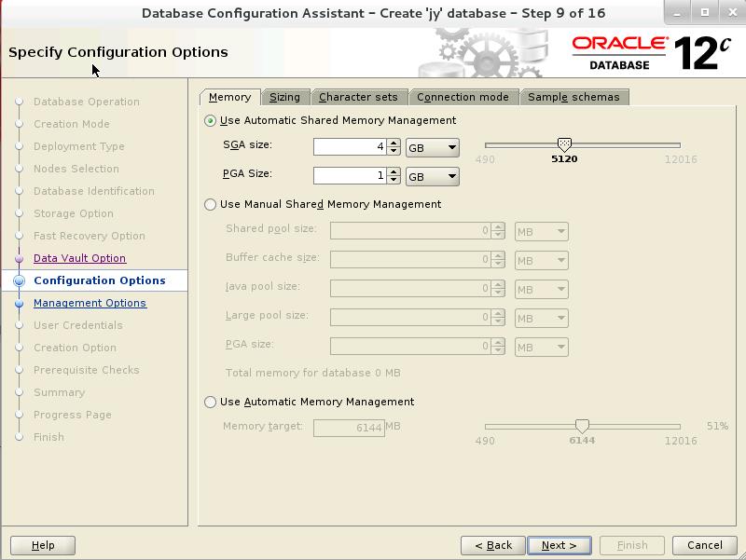
Task: Click the Help button
Action: click(x=43, y=545)
